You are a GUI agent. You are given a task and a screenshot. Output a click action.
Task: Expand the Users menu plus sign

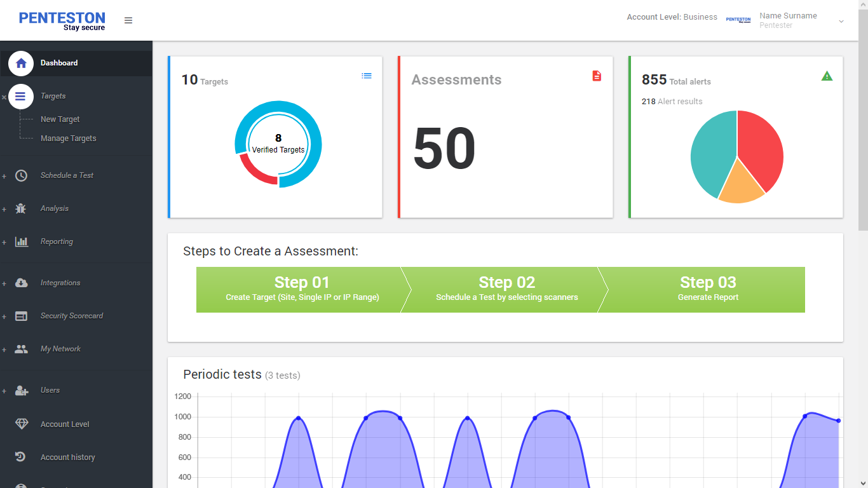click(x=4, y=391)
